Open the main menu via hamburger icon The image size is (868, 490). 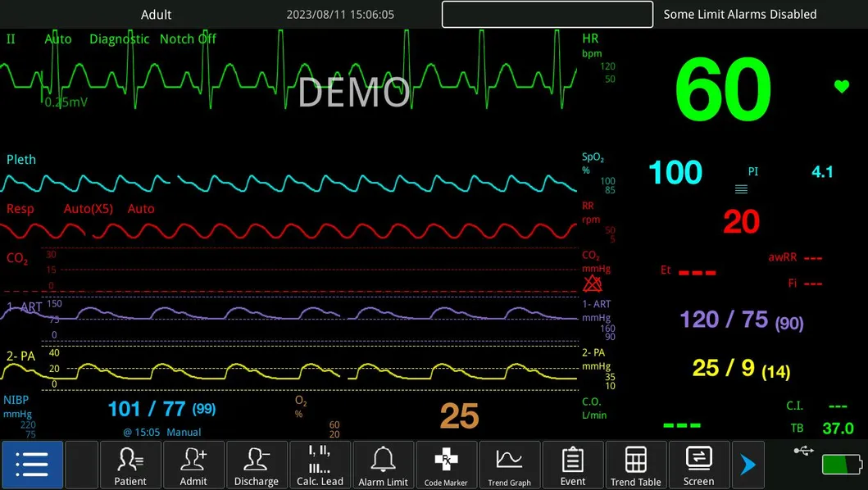32,465
